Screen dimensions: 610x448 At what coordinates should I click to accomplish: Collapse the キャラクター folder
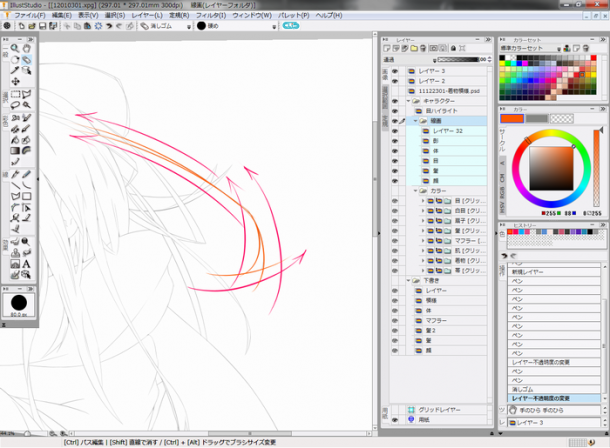click(x=408, y=101)
